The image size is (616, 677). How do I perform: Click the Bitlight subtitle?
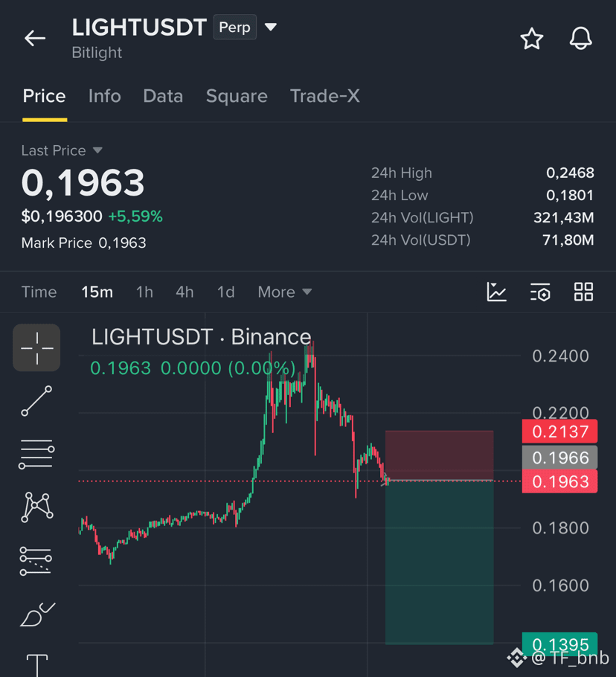pos(97,53)
